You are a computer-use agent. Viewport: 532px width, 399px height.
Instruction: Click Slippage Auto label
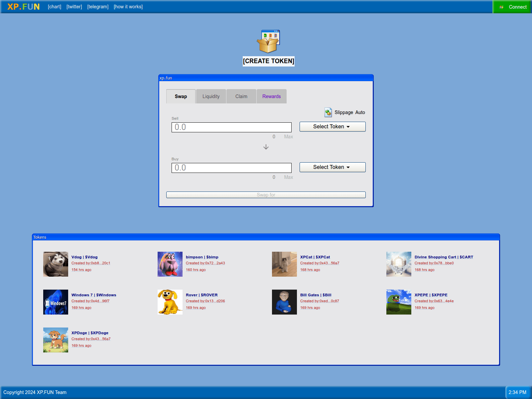350,112
